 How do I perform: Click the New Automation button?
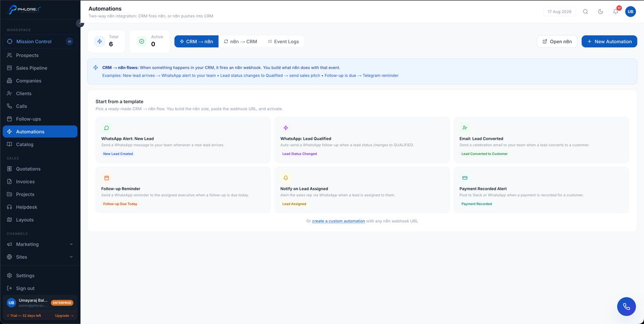pyautogui.click(x=609, y=41)
